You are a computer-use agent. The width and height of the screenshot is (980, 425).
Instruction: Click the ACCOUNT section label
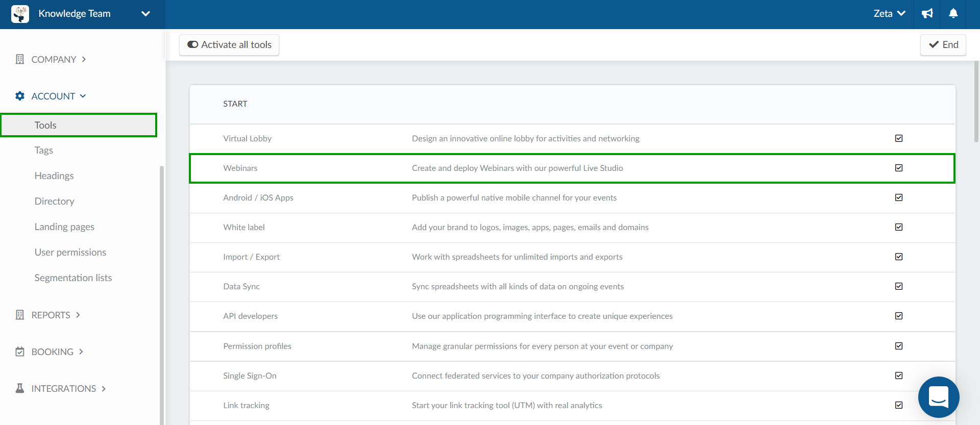point(53,96)
